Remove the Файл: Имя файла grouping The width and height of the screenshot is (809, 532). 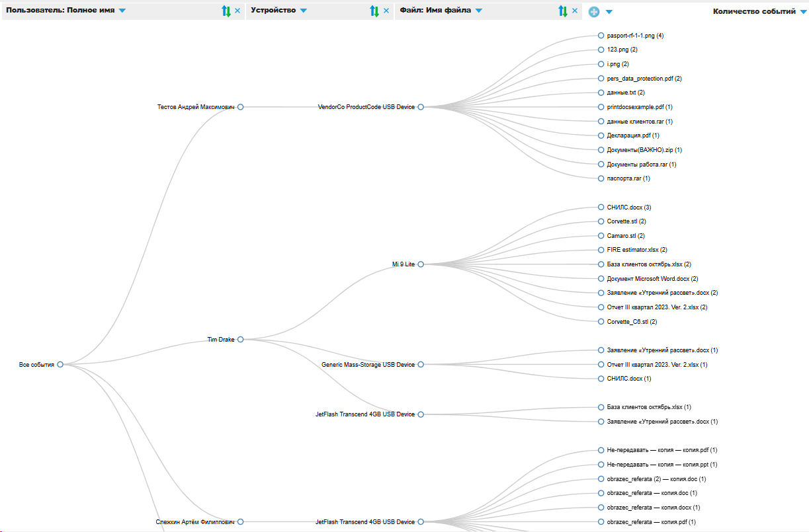point(575,11)
